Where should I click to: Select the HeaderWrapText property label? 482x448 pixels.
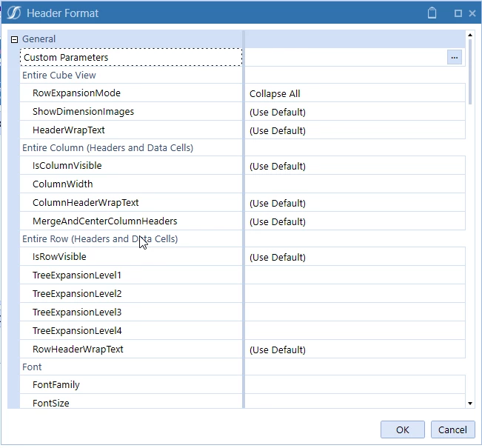pyautogui.click(x=69, y=130)
